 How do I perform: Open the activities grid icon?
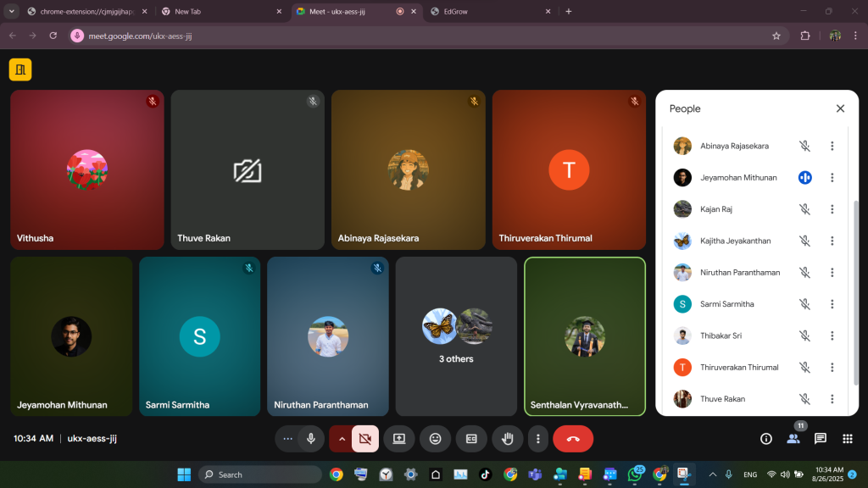(x=847, y=439)
